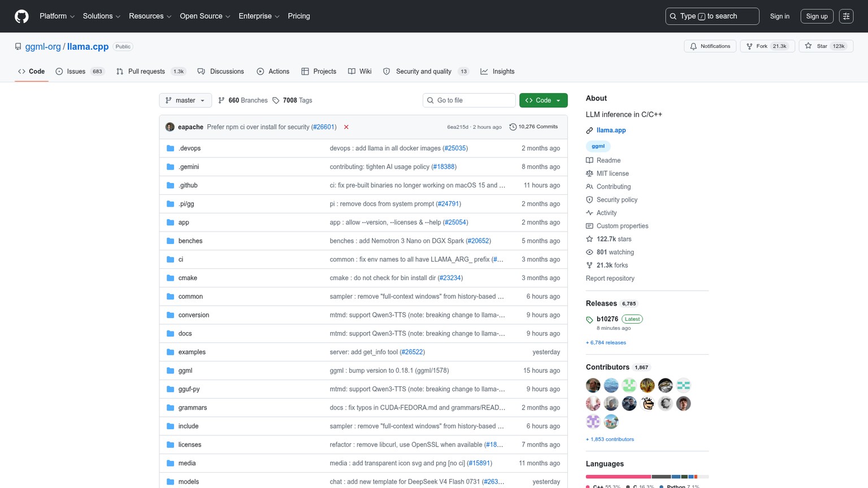Click the Security policy shield icon
This screenshot has width=868, height=488.
point(589,199)
